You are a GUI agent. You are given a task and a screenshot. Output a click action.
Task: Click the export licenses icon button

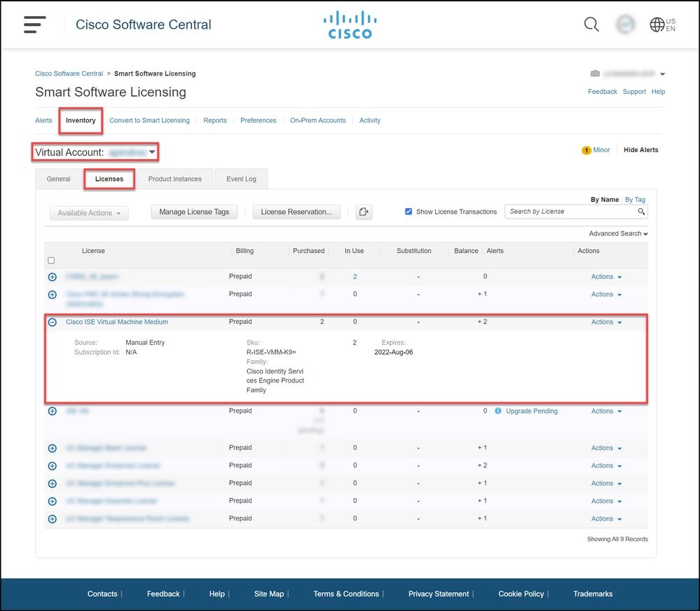pos(364,212)
